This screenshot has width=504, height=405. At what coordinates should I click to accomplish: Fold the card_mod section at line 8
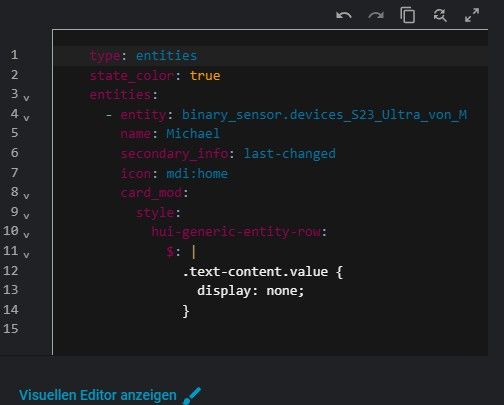tap(26, 196)
